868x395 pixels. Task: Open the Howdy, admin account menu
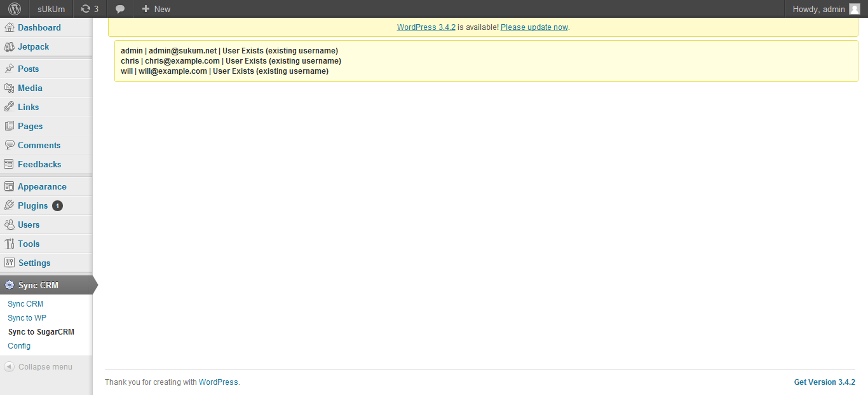826,9
